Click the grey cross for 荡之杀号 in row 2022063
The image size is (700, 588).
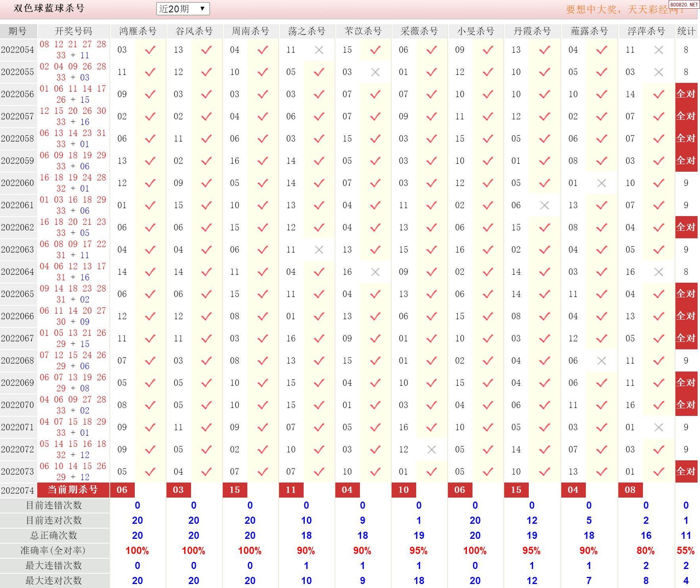pos(319,249)
